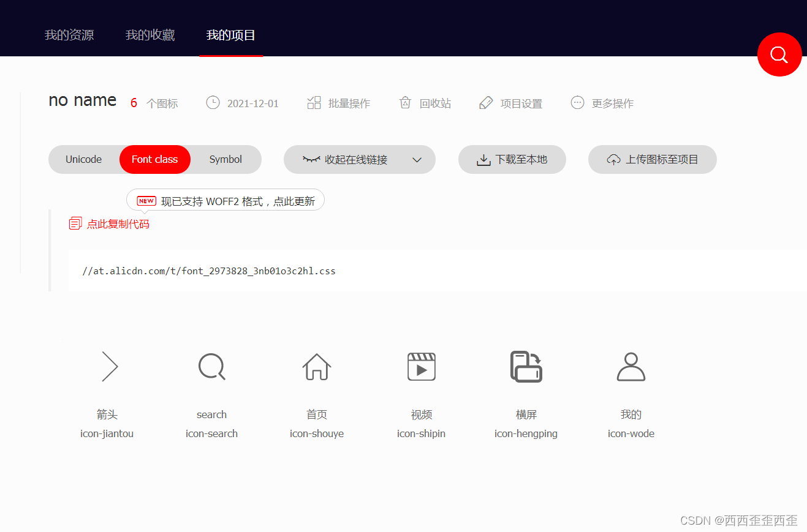807x532 pixels.
Task: Click the 箭头 label
Action: (x=107, y=414)
